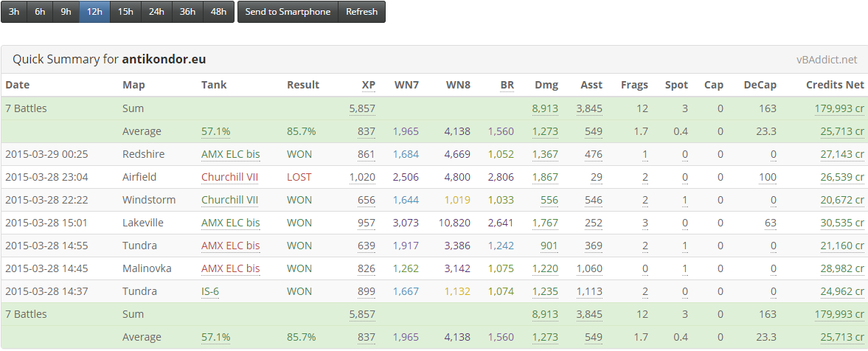The height and width of the screenshot is (351, 868).
Task: Switch to the 6h time range
Action: [41, 12]
